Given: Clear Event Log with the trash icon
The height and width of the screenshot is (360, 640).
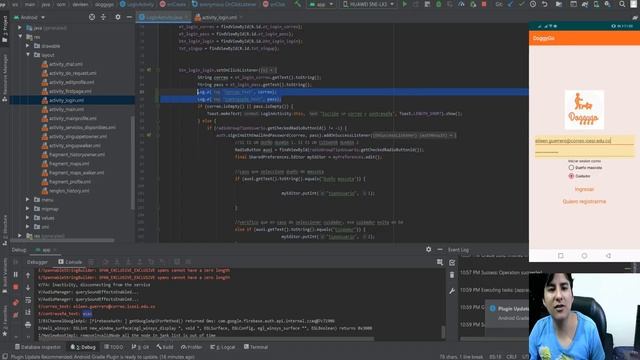Looking at the screenshot, I should click(x=452, y=275).
